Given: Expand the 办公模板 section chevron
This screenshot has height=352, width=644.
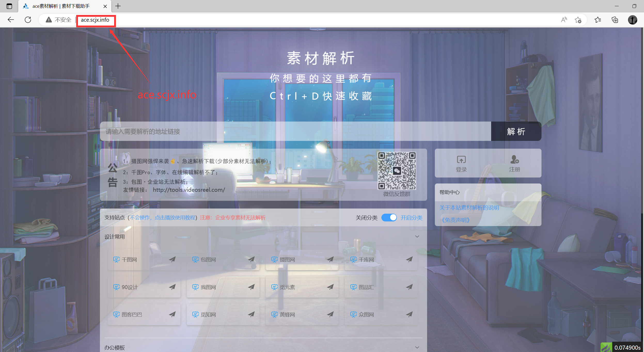Looking at the screenshot, I should click(417, 347).
